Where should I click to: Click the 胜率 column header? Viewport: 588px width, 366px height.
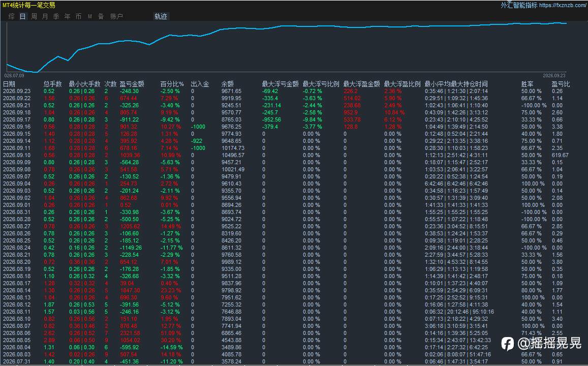[x=527, y=84]
